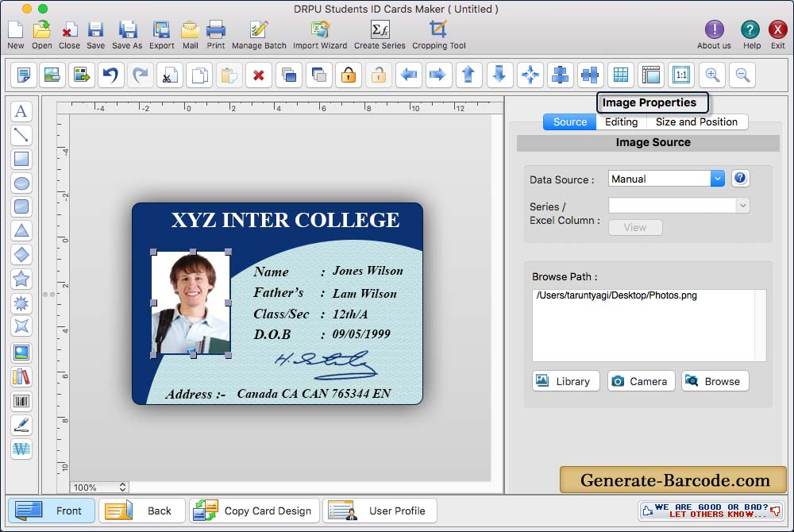Click the feedback banner We Are Good Or Bad

pos(711,511)
